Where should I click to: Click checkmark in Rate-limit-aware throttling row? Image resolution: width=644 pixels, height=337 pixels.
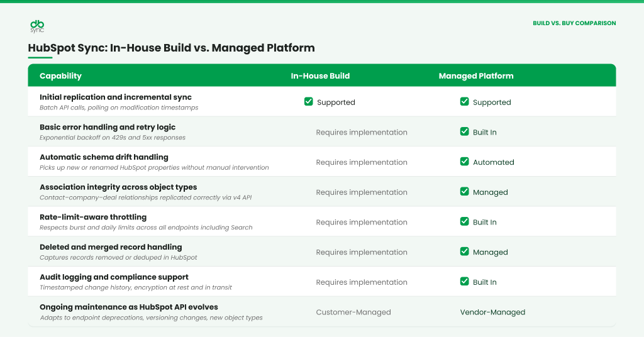465,221
